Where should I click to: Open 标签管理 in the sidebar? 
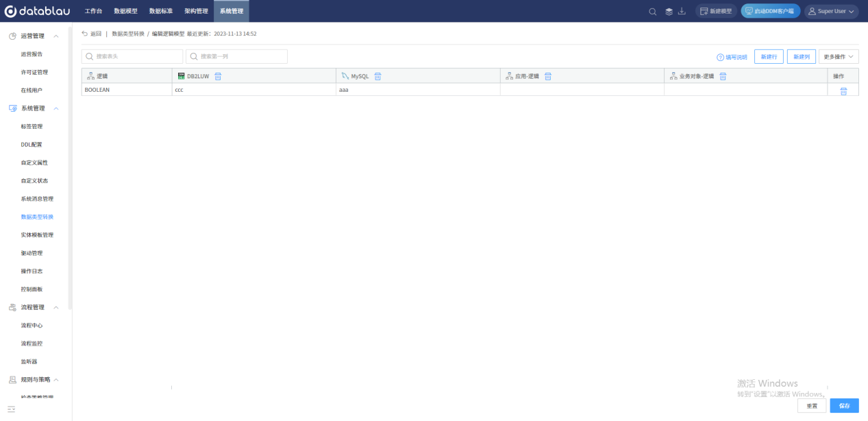point(32,126)
